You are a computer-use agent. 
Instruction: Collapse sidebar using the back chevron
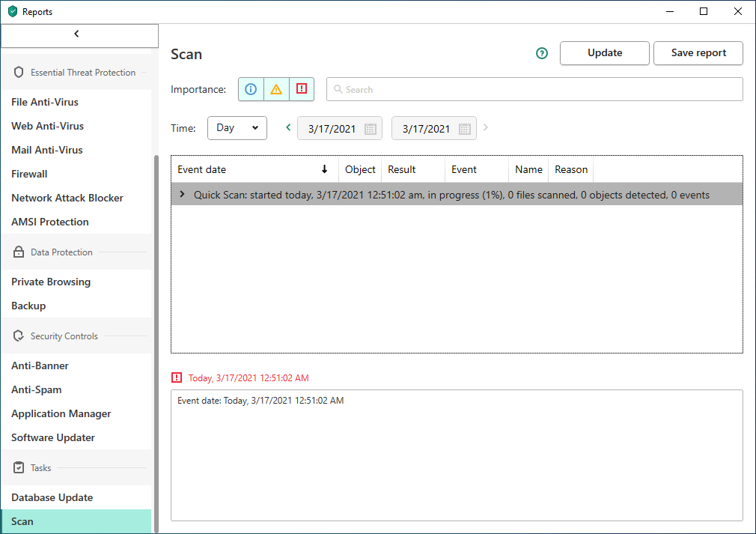tap(77, 34)
